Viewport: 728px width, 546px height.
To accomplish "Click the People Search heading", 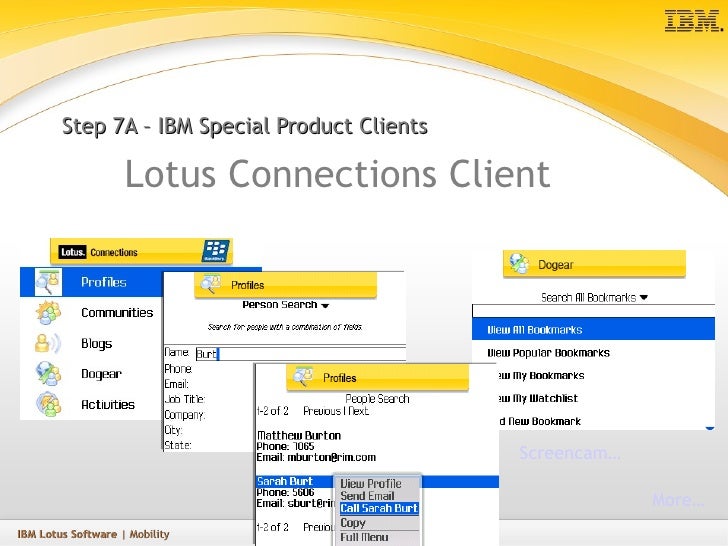I will pyautogui.click(x=377, y=399).
